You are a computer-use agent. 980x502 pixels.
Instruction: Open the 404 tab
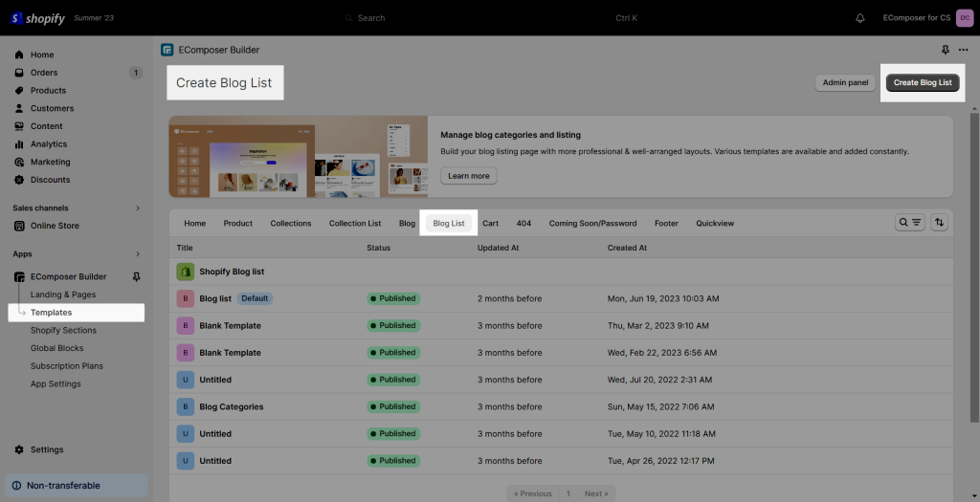523,223
